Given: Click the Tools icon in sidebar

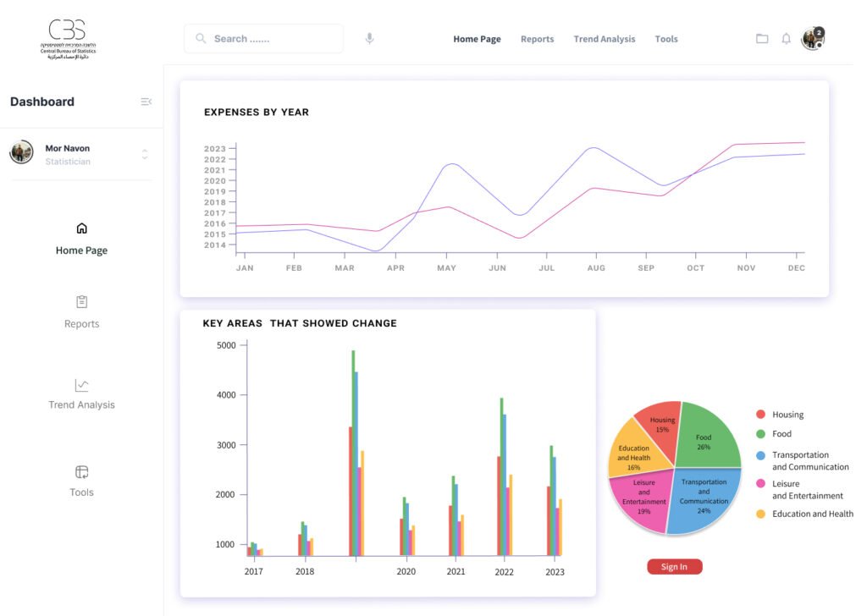Looking at the screenshot, I should pos(81,472).
